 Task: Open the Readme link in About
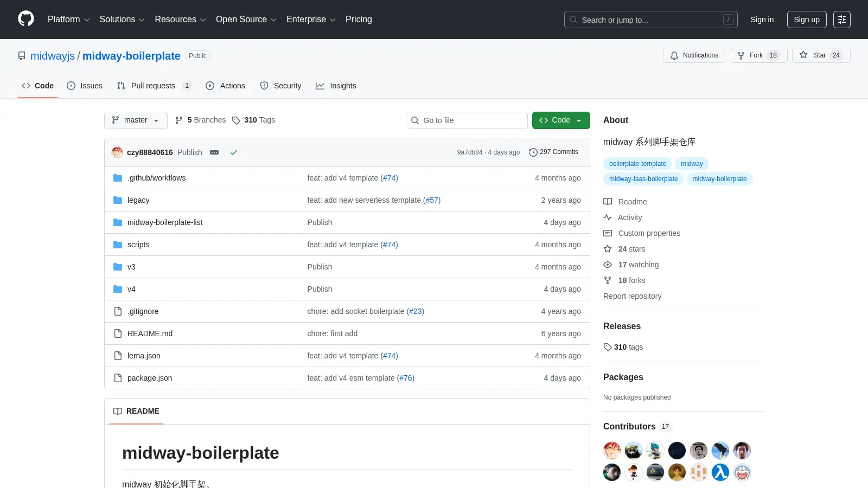coord(625,202)
